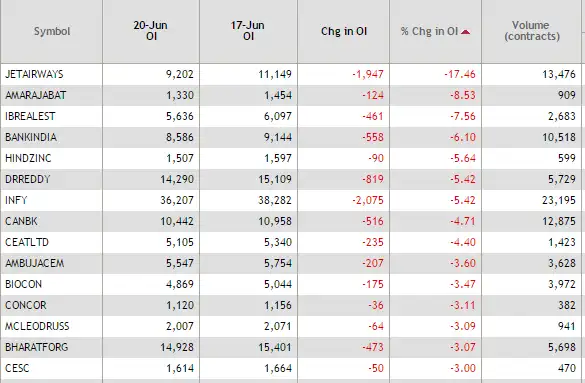Open the BIOCON symbol entry

(x=24, y=284)
